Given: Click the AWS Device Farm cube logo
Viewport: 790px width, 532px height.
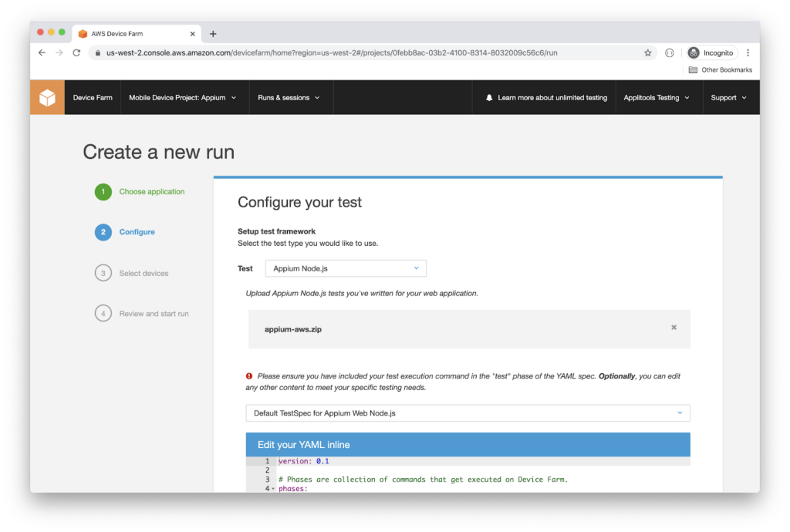Looking at the screenshot, I should click(x=47, y=98).
